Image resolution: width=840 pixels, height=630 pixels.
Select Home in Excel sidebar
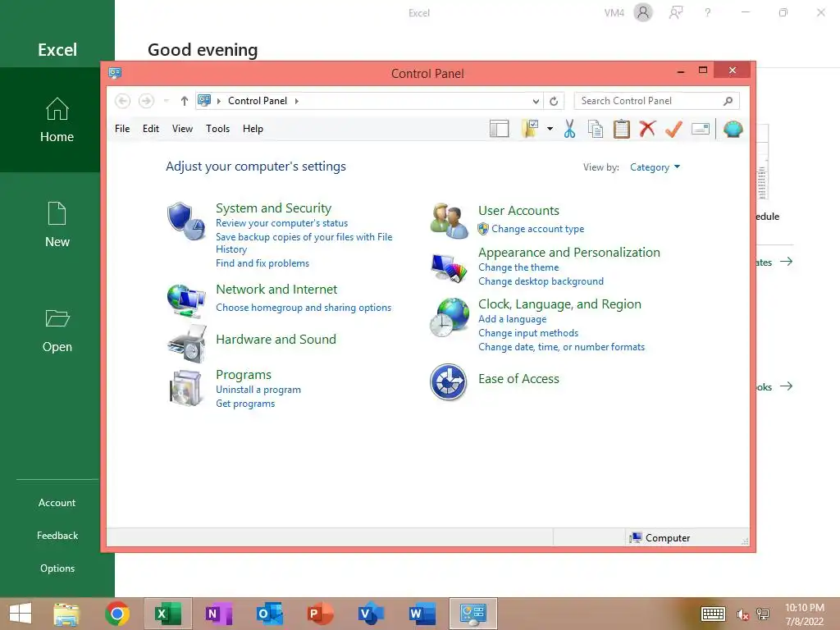click(x=57, y=120)
